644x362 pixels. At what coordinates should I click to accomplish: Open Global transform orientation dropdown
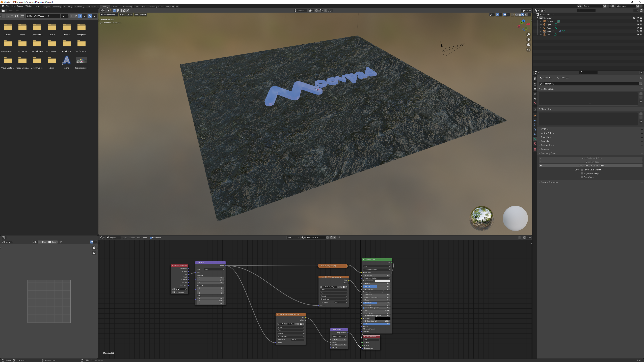(301, 11)
